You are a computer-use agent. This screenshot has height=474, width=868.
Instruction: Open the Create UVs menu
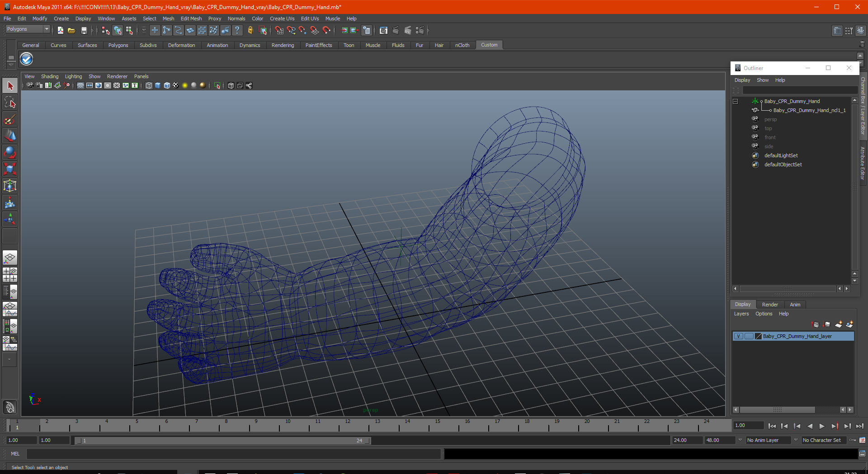[x=282, y=19]
